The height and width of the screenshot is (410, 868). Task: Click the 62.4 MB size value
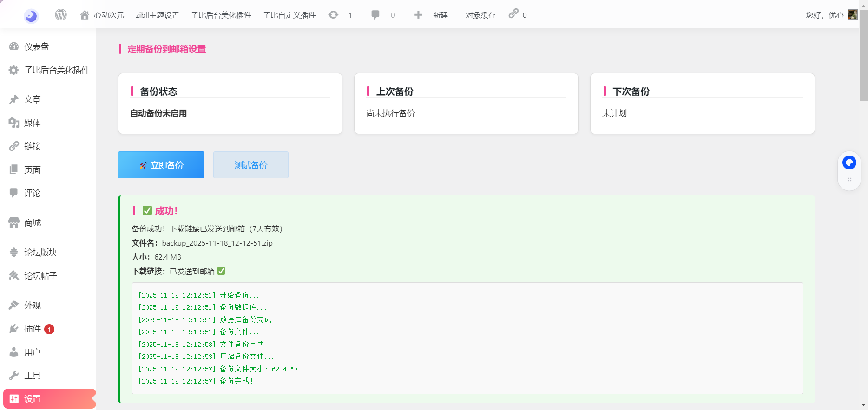click(x=168, y=257)
